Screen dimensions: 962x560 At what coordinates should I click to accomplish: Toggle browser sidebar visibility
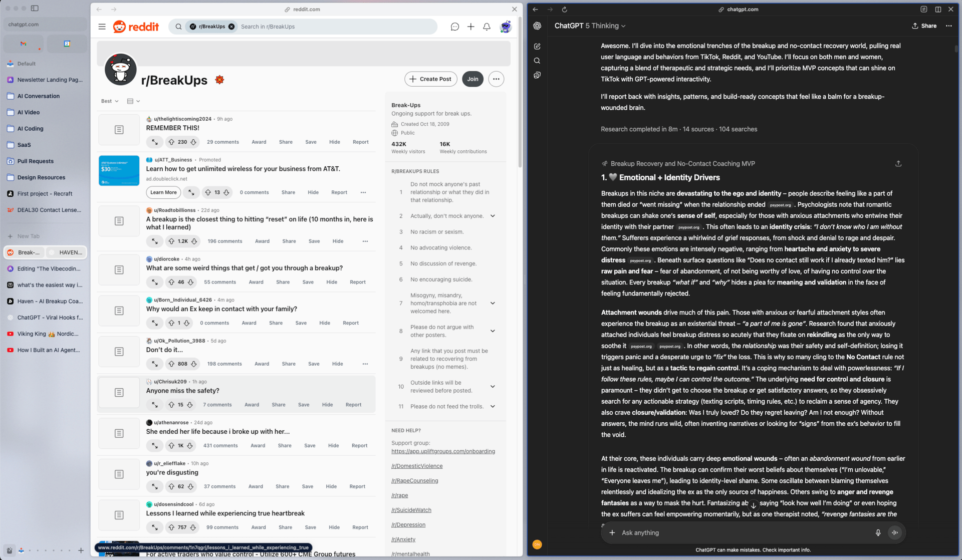click(x=35, y=9)
